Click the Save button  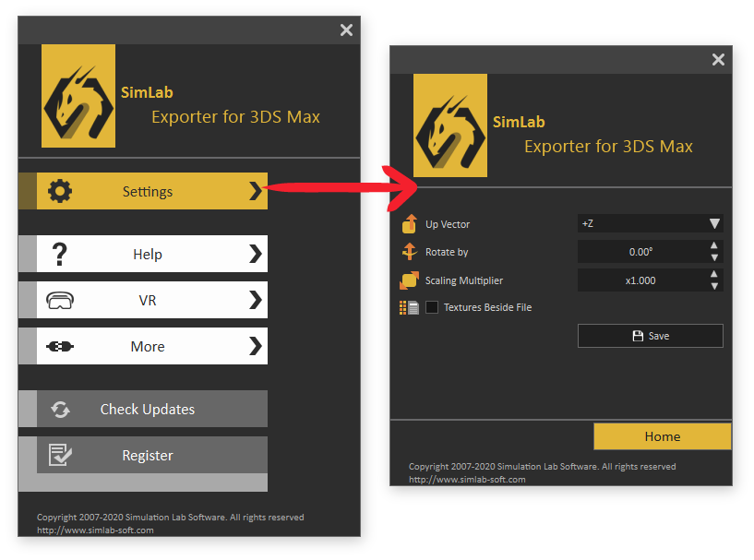pos(650,335)
